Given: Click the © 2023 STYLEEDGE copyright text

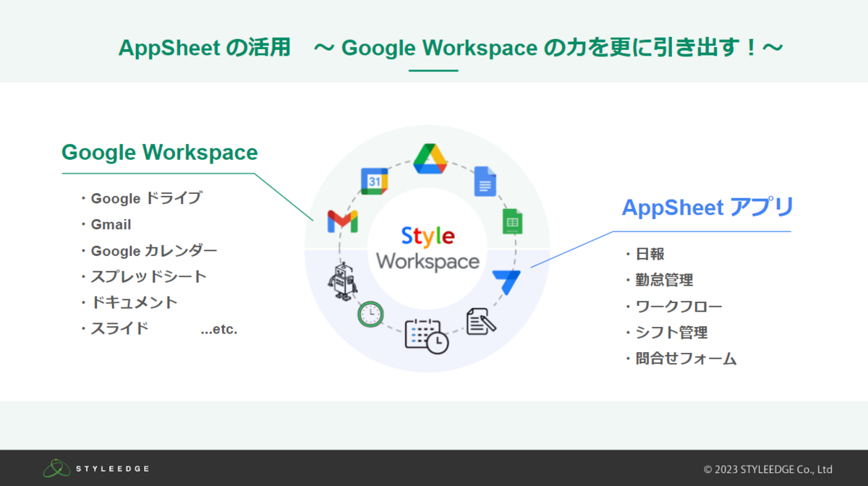Looking at the screenshot, I should pos(768,469).
